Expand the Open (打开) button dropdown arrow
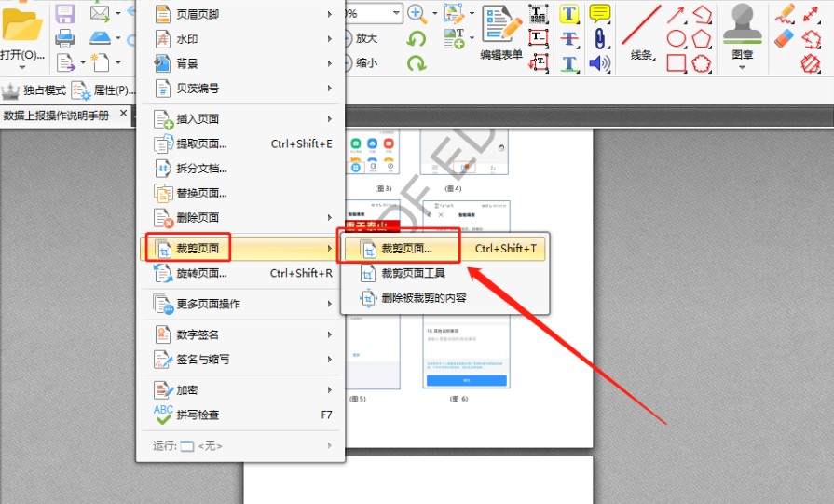Screen dimensions: 834x504 coord(21,67)
